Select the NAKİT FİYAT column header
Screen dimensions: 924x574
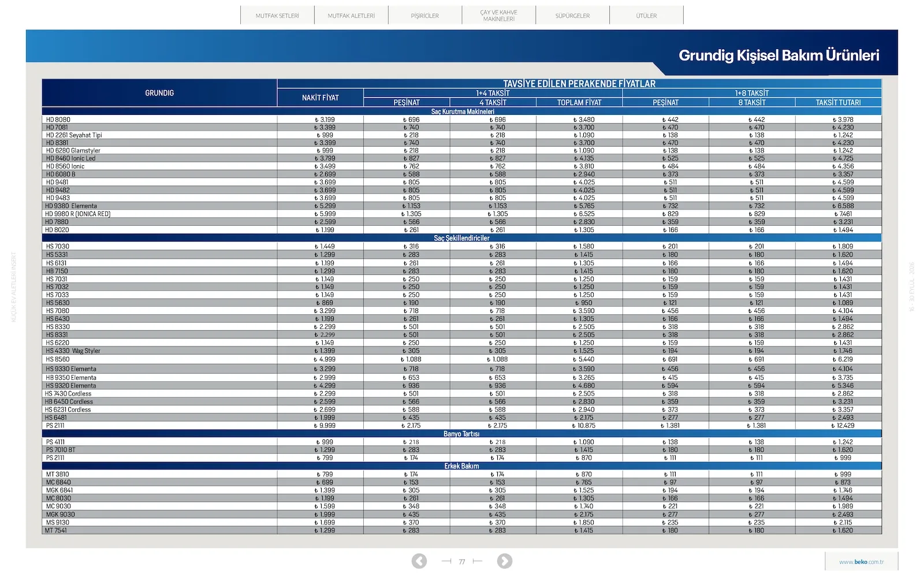[321, 98]
